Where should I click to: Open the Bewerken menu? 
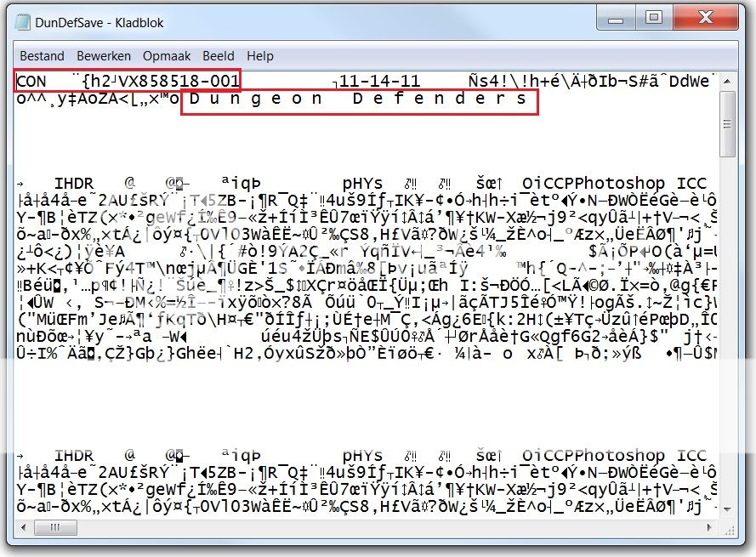[104, 56]
